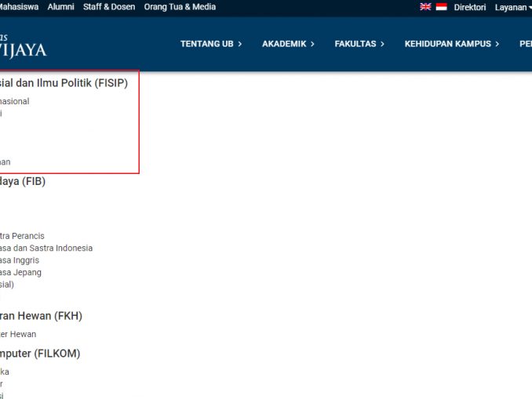Expand the KEHIDUPAN KAMPUS menu

(452, 44)
